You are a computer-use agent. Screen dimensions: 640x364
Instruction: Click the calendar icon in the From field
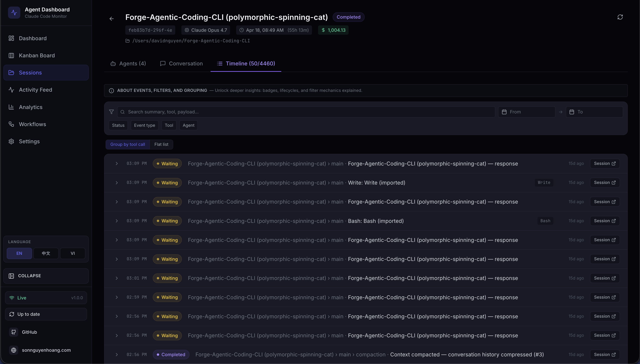click(x=504, y=112)
